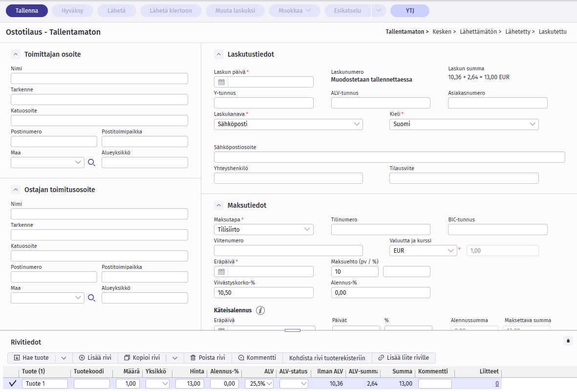Click the lock icon in Rivitiedot header
Screen dimensions: 577x392
click(x=567, y=341)
